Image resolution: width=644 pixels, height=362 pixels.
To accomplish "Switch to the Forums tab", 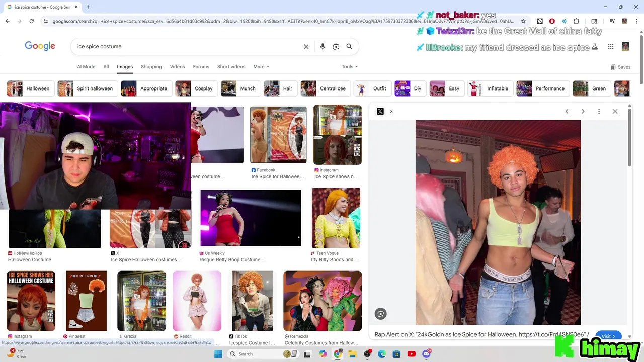I will tap(201, 67).
